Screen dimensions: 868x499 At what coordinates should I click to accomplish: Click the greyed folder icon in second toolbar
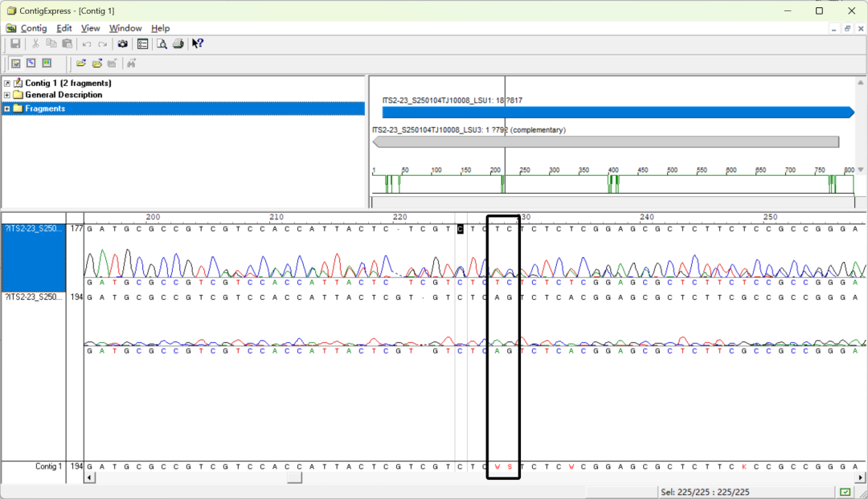click(113, 63)
